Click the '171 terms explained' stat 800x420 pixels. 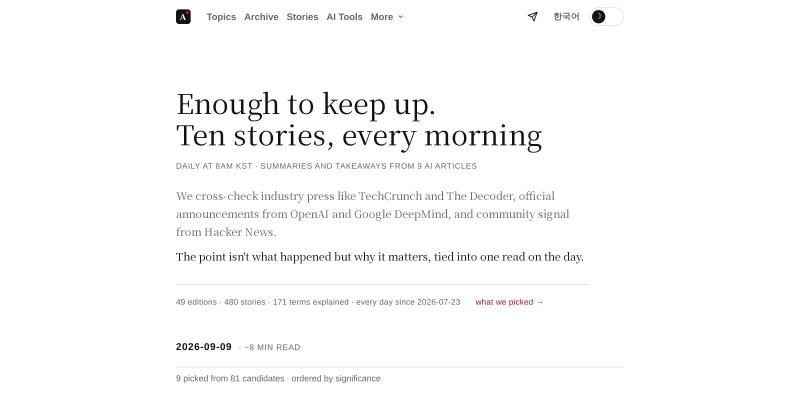coord(311,302)
